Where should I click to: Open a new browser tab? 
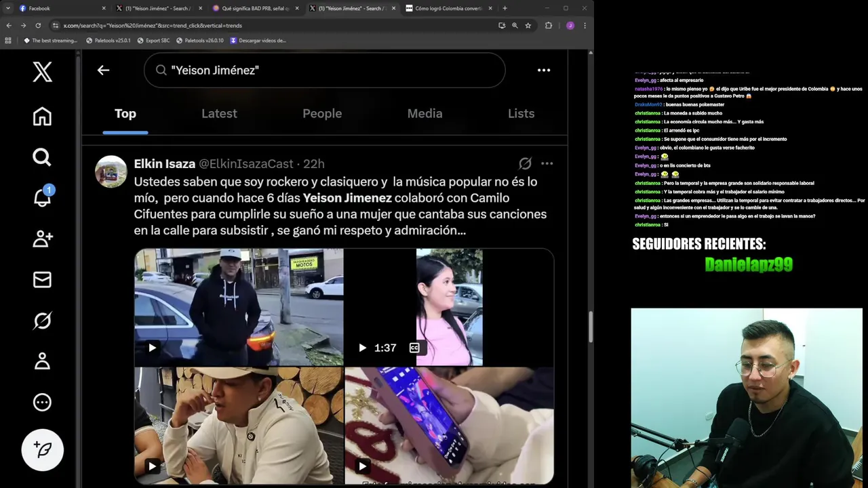(x=505, y=8)
